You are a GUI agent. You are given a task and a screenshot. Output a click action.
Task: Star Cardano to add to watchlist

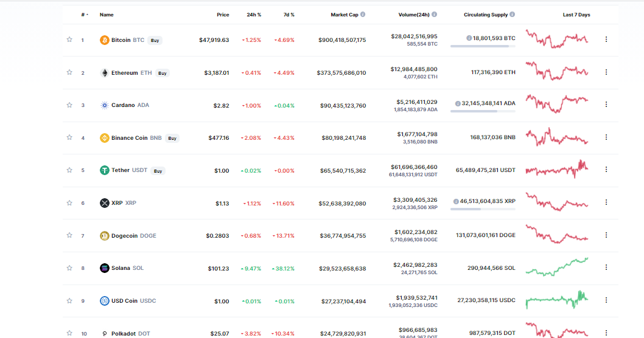pos(69,105)
